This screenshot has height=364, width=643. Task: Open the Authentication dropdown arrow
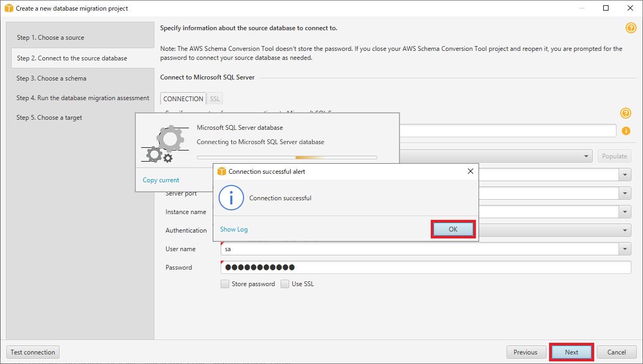pos(625,230)
